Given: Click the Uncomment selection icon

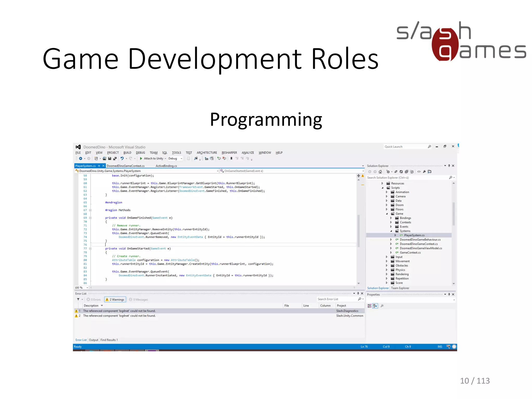Looking at the screenshot, I should coord(224,158).
